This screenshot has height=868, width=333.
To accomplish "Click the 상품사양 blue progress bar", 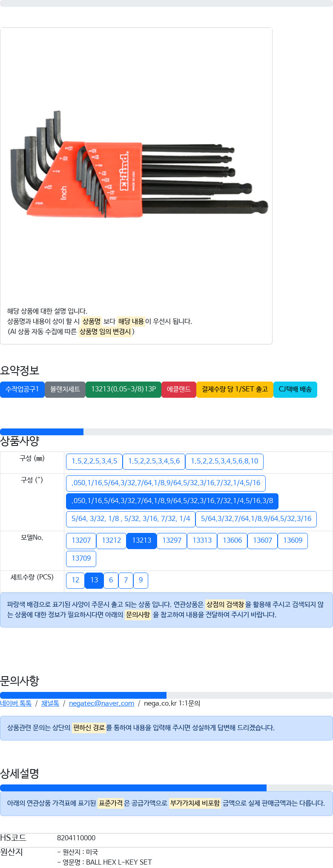I will (42, 432).
